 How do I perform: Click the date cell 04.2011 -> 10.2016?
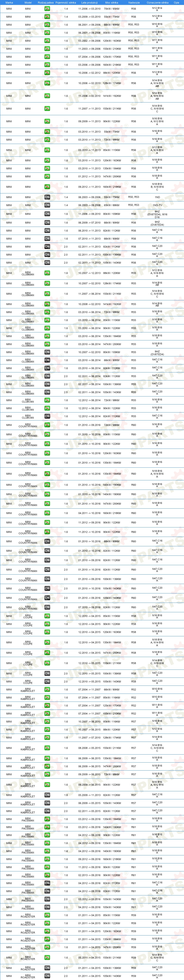click(89, 513)
